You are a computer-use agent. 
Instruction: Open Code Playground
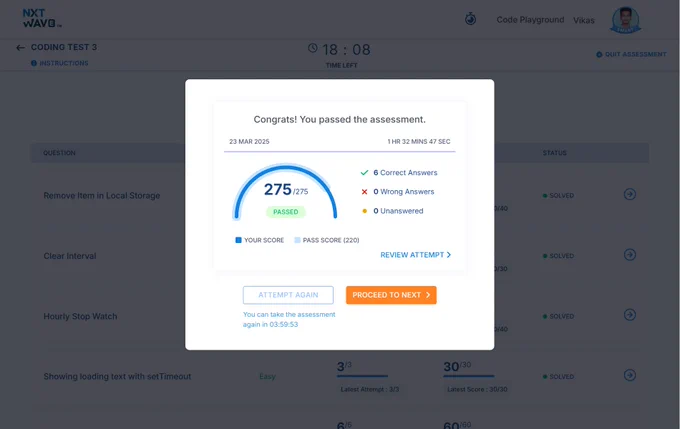coord(530,20)
